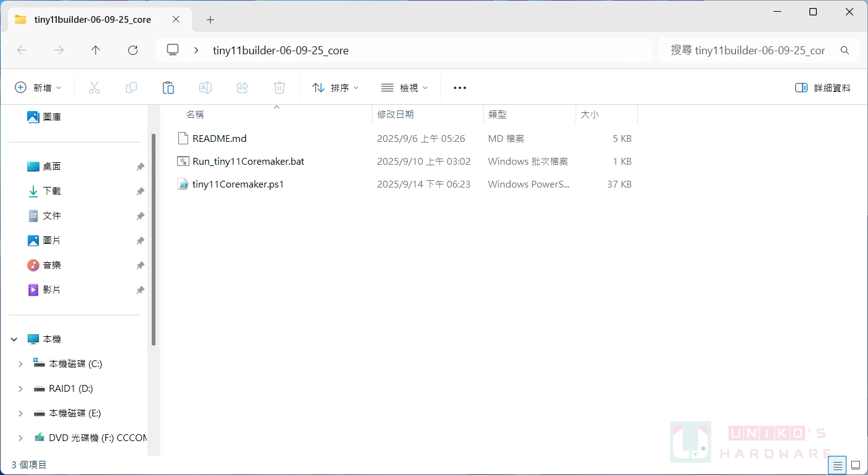Screen dimensions: 868x475
Task: Open 下載 downloads in the sidebar
Action: (x=52, y=191)
